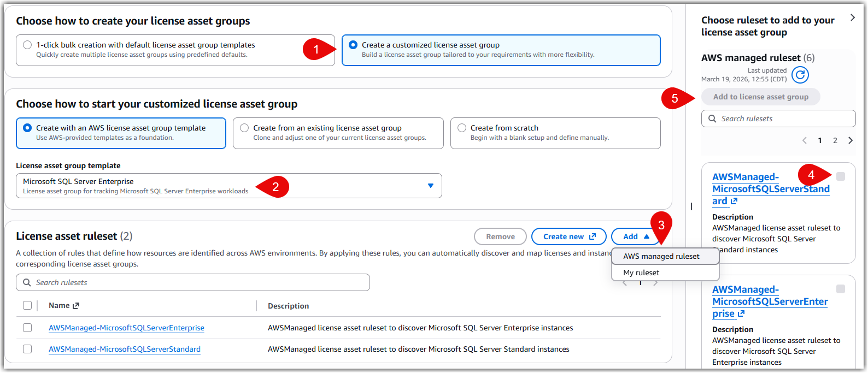
Task: Check the AWSManaged-MicrosoftSQLServerEnterprise table row
Action: pyautogui.click(x=27, y=328)
